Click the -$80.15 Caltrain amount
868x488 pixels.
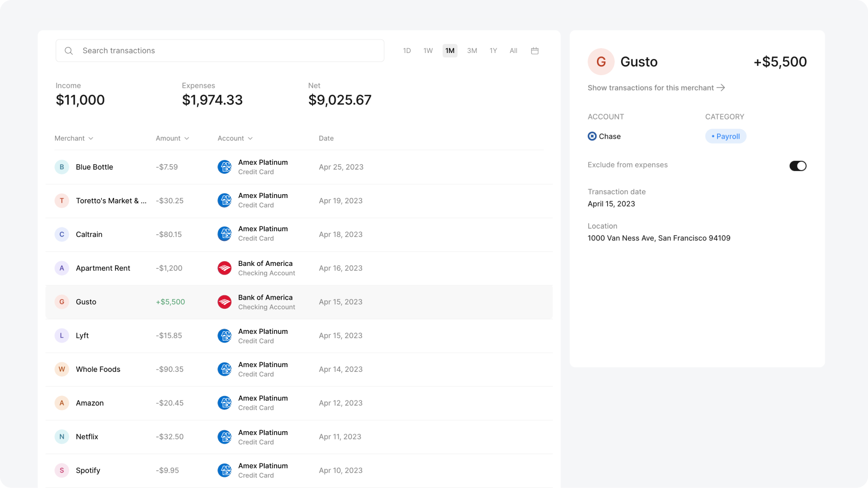pyautogui.click(x=169, y=235)
